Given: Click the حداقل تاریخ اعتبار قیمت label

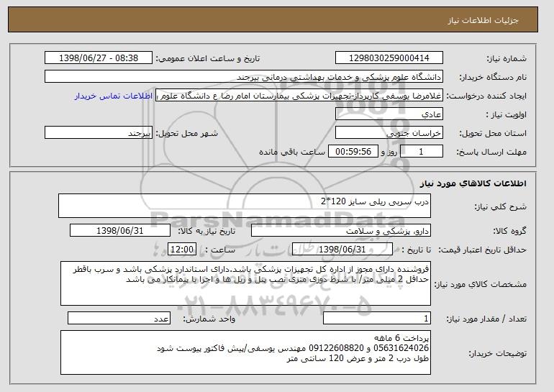Looking at the screenshot, I should (483, 250).
